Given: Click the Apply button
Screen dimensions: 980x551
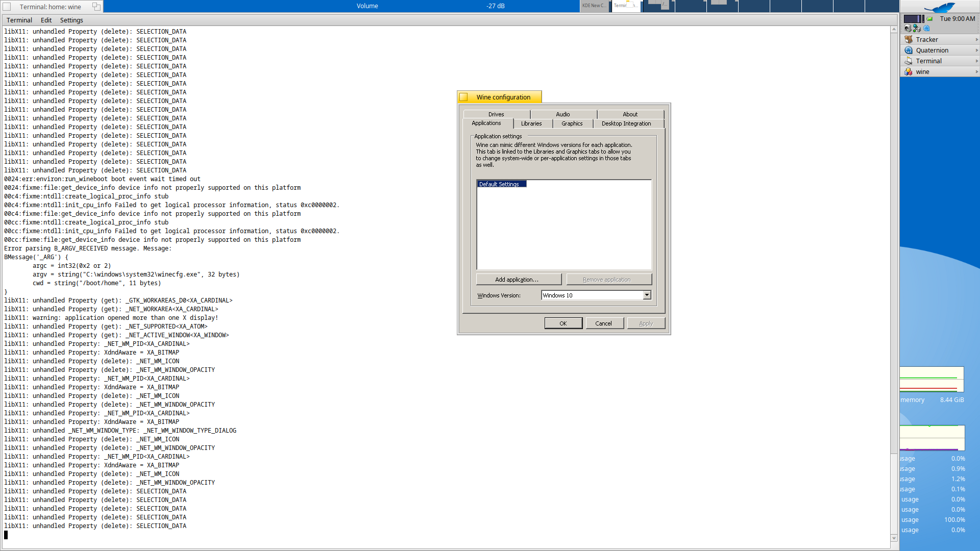Looking at the screenshot, I should click(646, 323).
